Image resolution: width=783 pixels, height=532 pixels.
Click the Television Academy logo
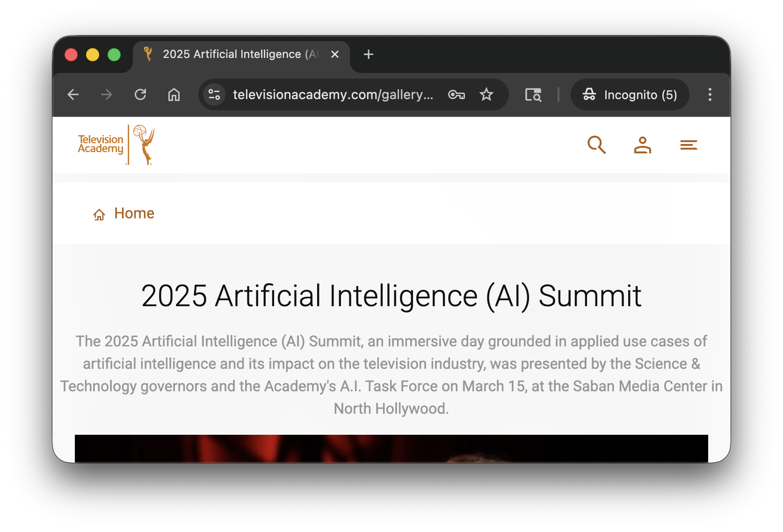116,145
